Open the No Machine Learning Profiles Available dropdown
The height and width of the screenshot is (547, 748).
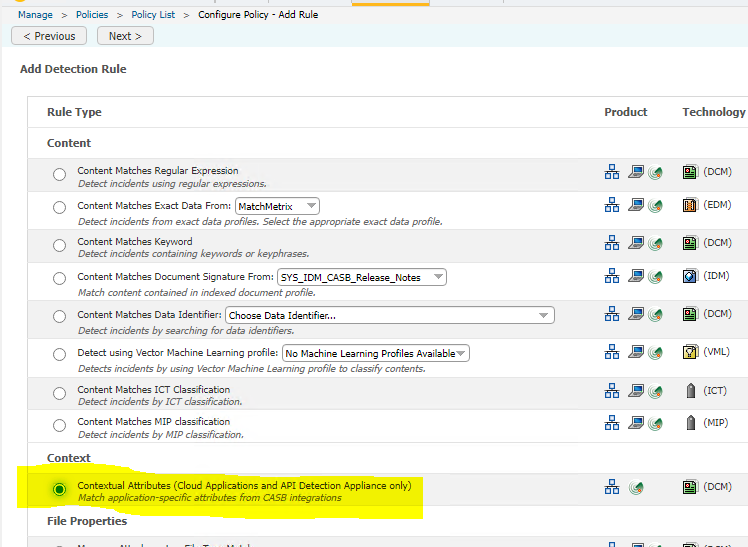pyautogui.click(x=375, y=353)
